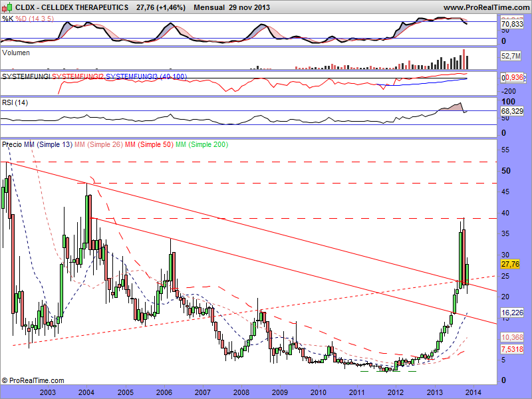Click the 2013 year on time axis

[434, 392]
